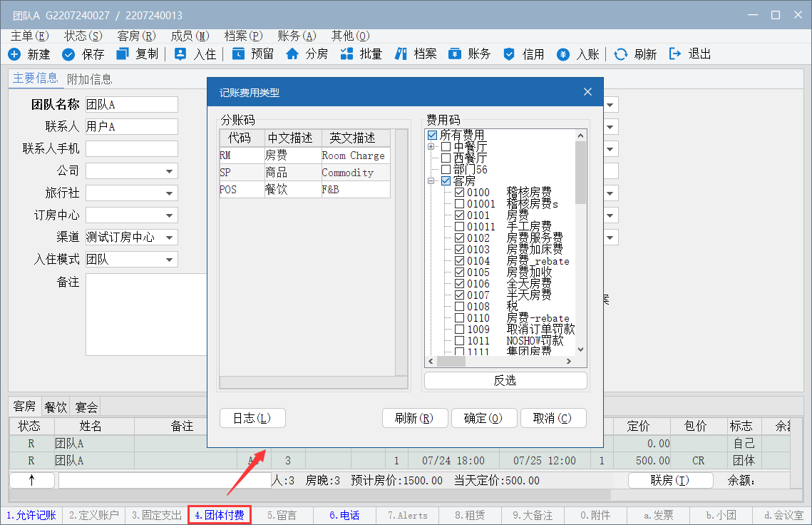Open the 公司 dropdown
The image size is (812, 525).
click(170, 171)
